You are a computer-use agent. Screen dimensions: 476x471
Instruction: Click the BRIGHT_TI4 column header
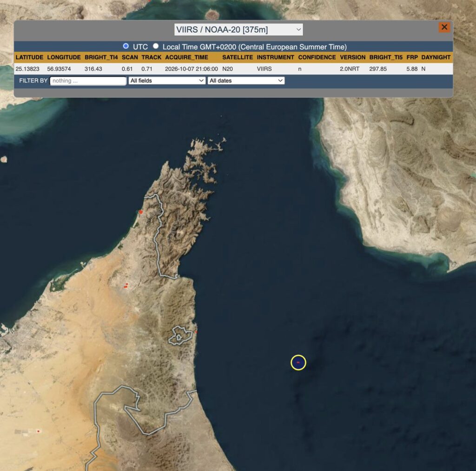coord(101,57)
